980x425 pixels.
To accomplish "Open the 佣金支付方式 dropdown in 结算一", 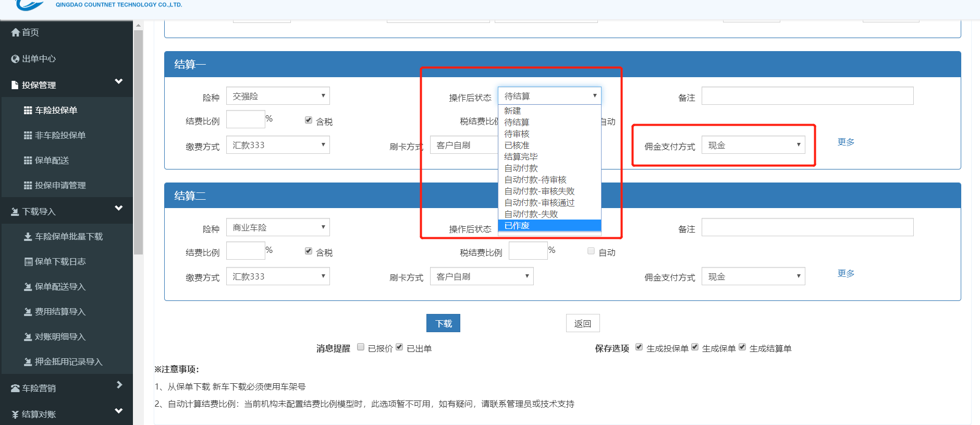I will point(753,145).
